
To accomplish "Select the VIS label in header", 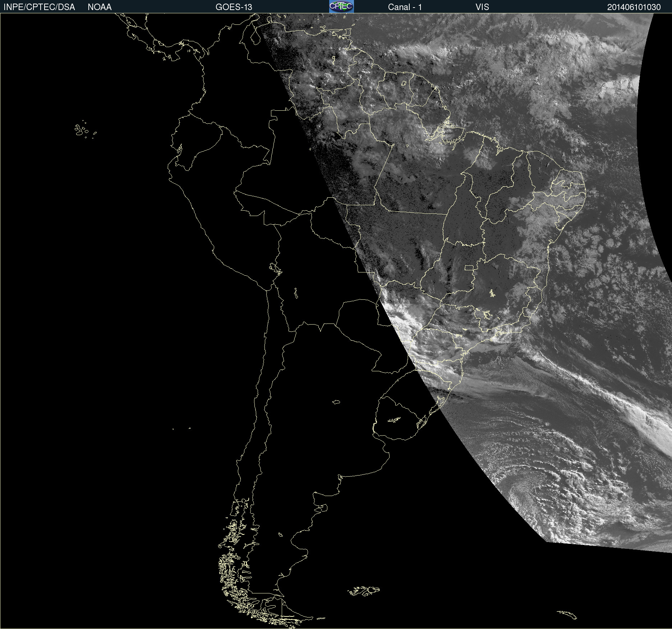I will 482,7.
